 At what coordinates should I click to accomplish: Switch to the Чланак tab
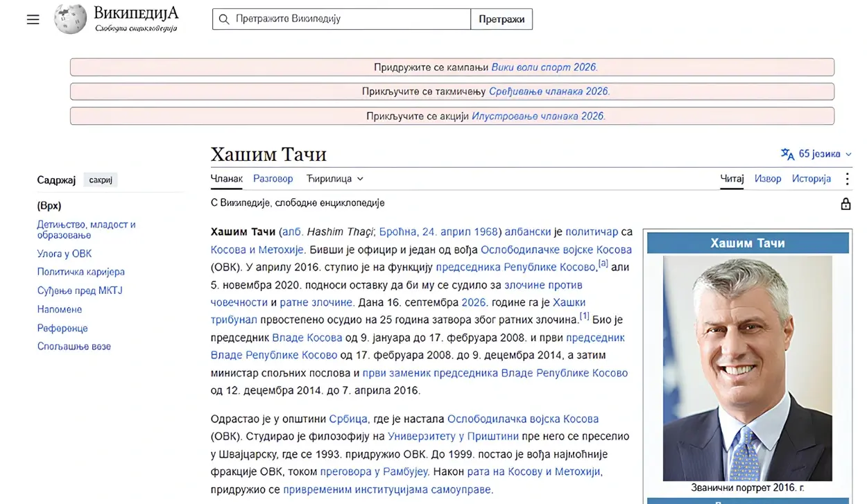pyautogui.click(x=227, y=179)
